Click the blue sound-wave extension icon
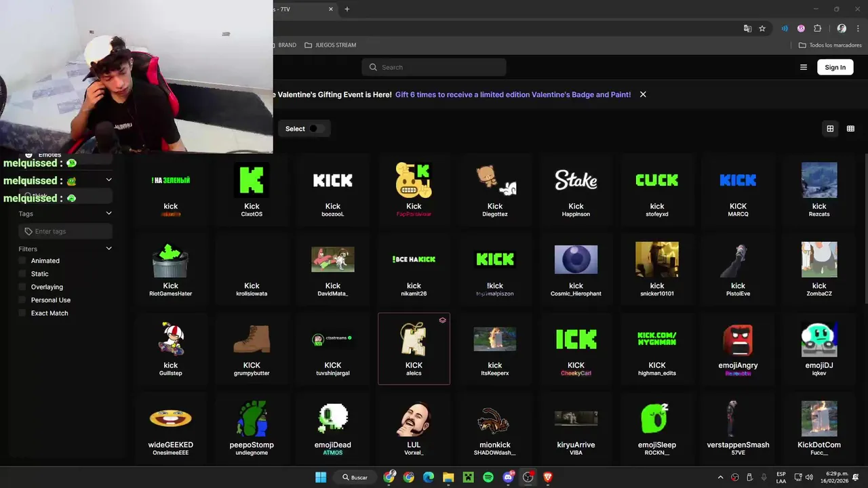This screenshot has height=488, width=868. coord(785,28)
